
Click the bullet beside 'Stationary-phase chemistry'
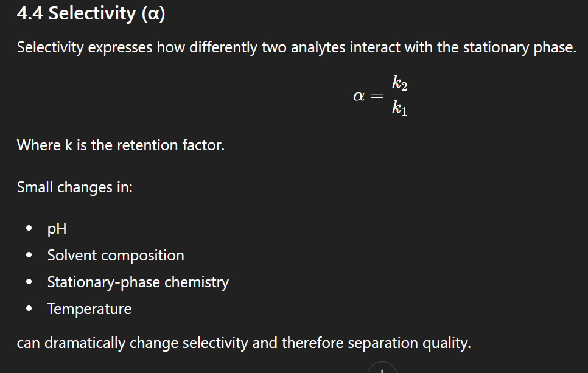click(29, 283)
